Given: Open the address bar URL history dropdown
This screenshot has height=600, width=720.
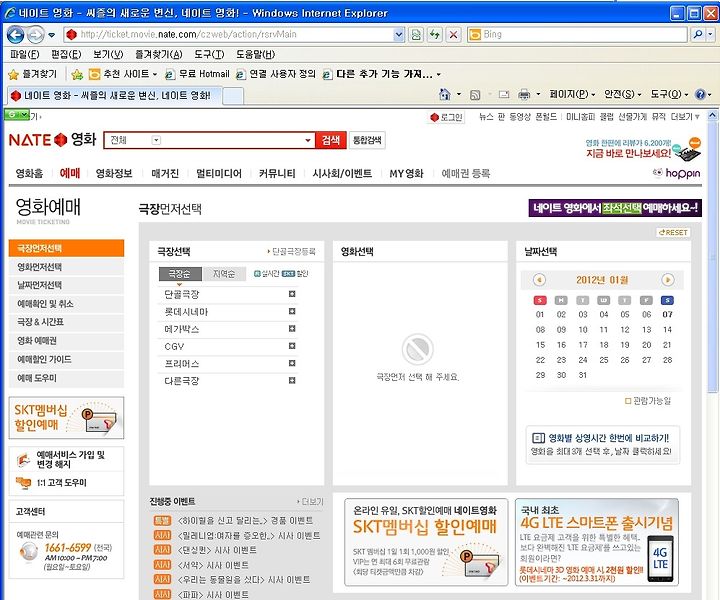Looking at the screenshot, I should coord(399,34).
